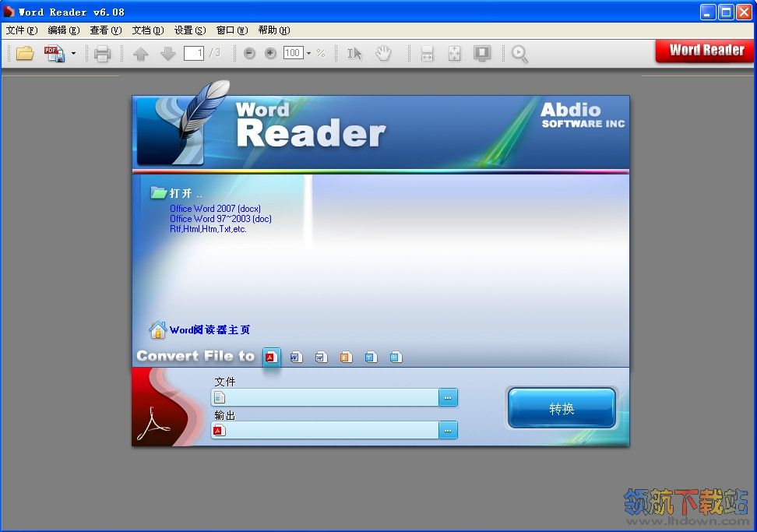Select PDF as the conversion target format
This screenshot has height=532, width=757.
point(271,358)
